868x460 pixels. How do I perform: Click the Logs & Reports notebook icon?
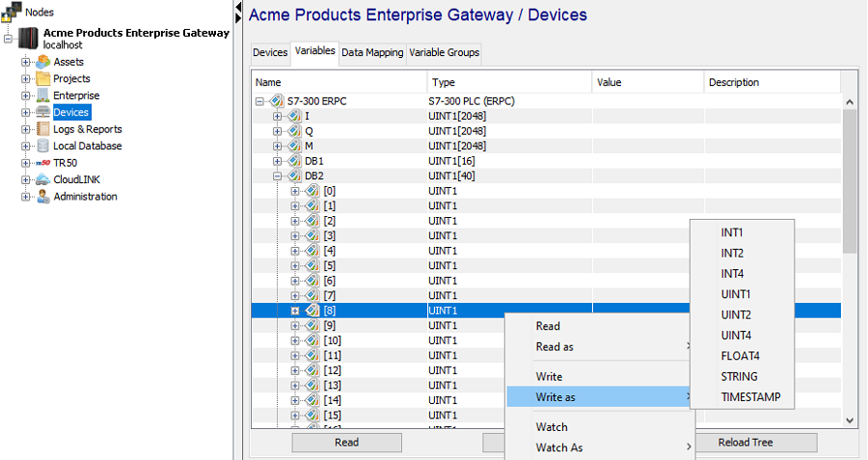click(43, 129)
